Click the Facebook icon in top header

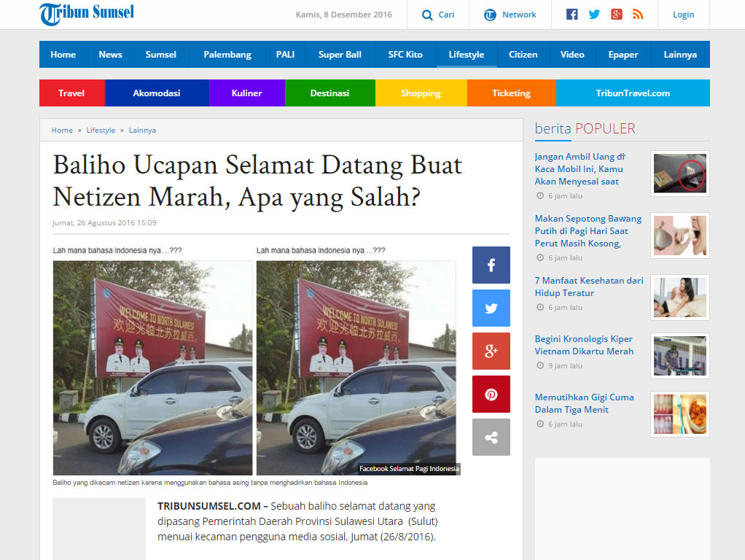point(572,15)
